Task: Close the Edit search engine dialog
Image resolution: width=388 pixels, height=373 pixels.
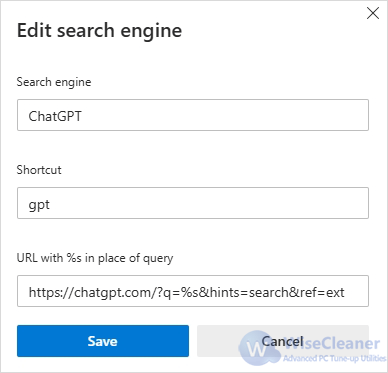Action: click(x=373, y=13)
